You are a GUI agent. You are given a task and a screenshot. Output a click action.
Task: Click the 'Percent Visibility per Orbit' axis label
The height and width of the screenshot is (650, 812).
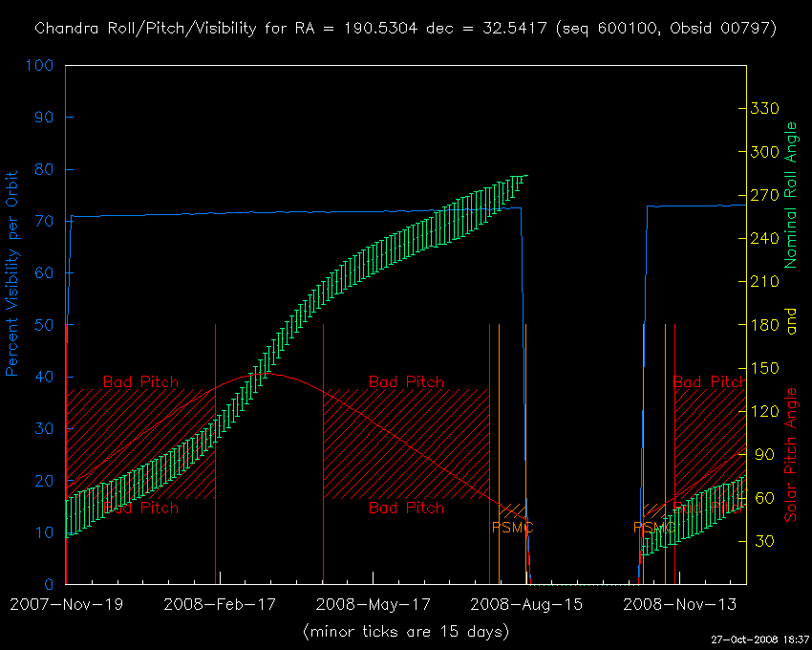[13, 273]
